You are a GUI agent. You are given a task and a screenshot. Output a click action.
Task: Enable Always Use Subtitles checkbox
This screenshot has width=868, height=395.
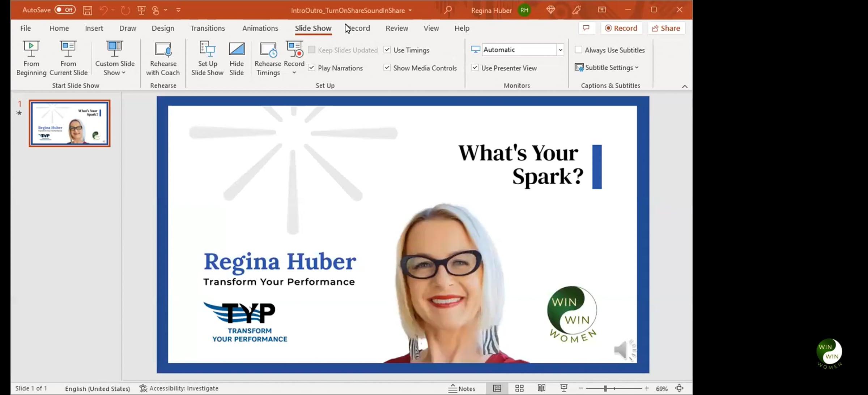tap(579, 50)
